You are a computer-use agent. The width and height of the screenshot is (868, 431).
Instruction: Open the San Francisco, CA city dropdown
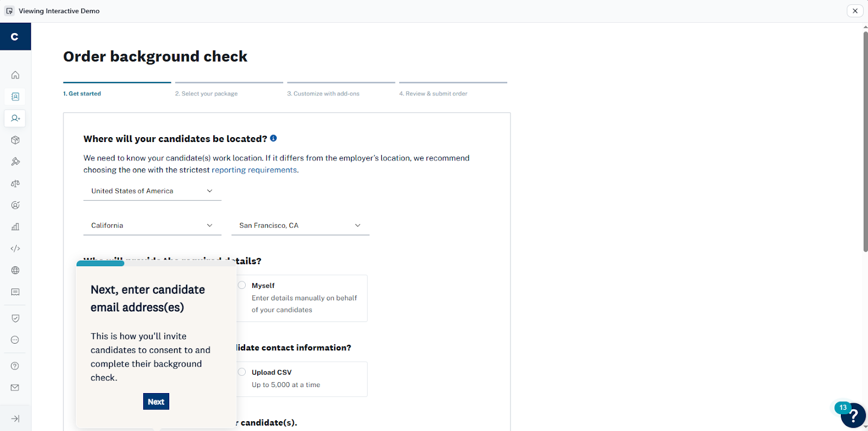pos(300,226)
